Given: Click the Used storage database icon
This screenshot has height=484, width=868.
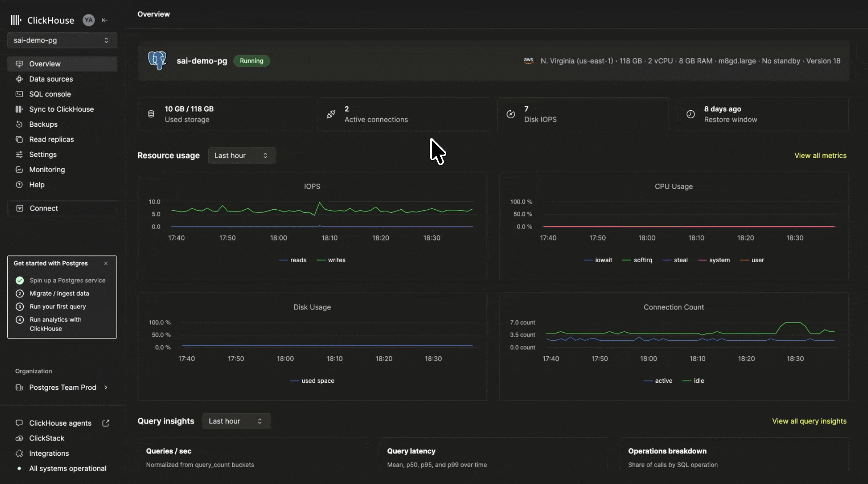Looking at the screenshot, I should coord(151,114).
